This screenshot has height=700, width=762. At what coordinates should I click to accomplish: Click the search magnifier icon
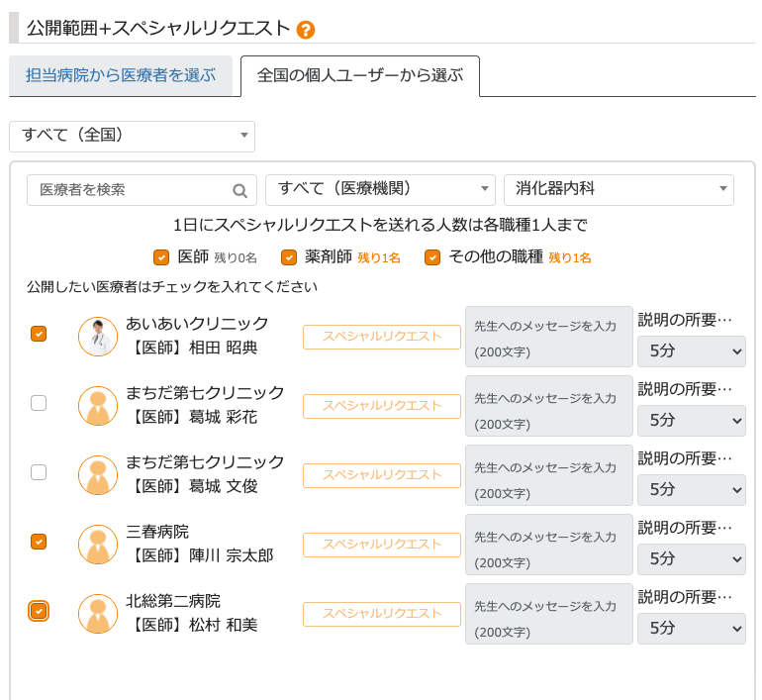point(239,190)
